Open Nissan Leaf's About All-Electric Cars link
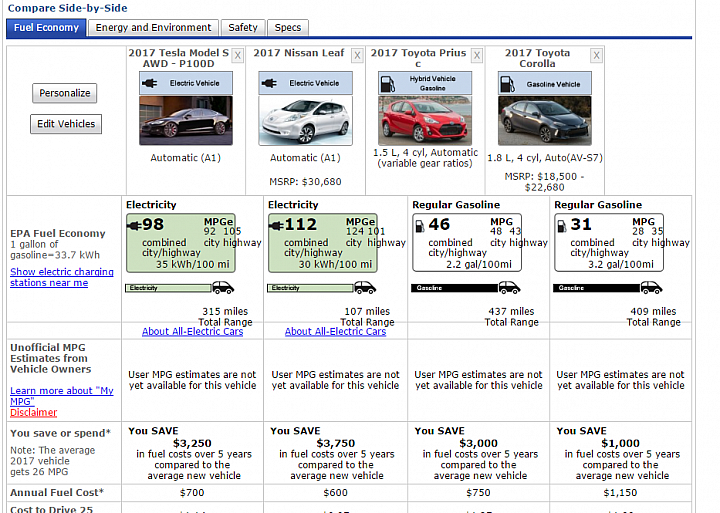The height and width of the screenshot is (513, 720). click(x=335, y=332)
